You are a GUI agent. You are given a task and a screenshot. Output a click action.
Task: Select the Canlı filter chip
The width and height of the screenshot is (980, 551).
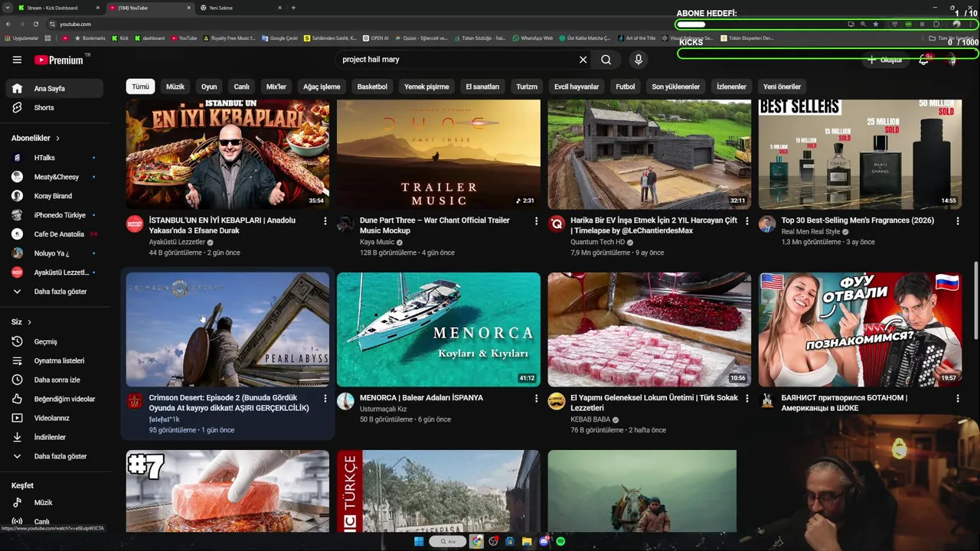[241, 86]
